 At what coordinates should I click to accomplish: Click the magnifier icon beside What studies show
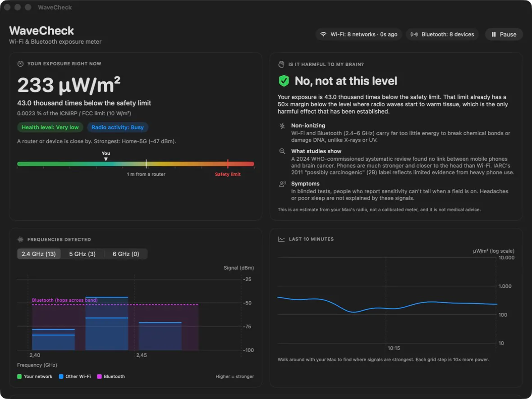(x=282, y=151)
